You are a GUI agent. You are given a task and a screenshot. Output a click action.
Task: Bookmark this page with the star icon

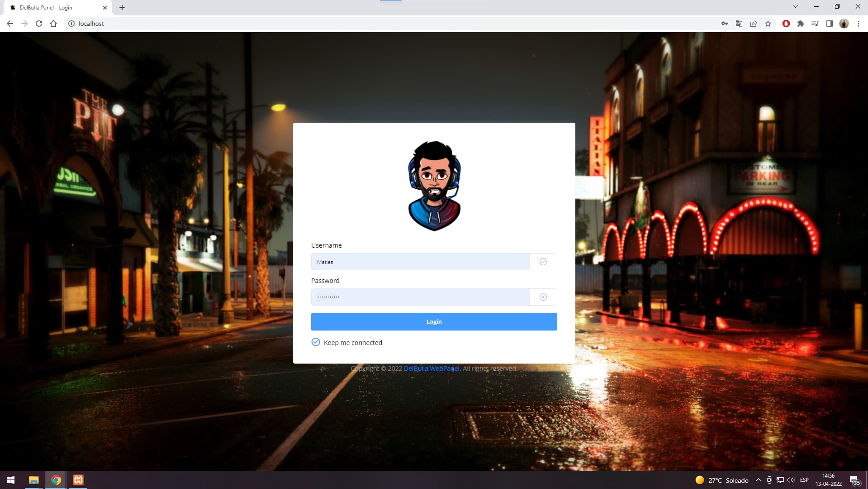pos(768,24)
